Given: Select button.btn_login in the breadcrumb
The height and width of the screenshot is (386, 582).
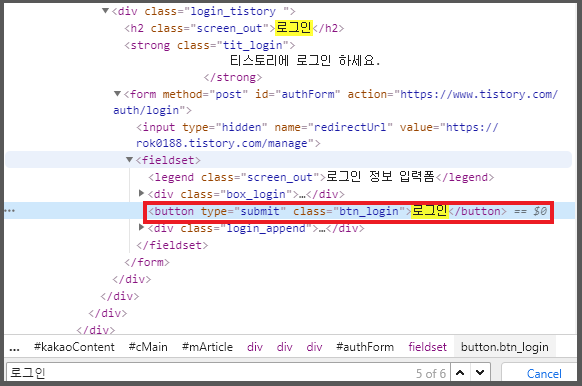Looking at the screenshot, I should [504, 347].
